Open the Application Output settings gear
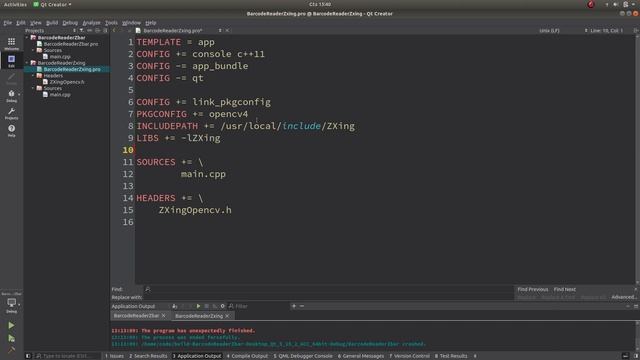The image size is (640, 360). pos(222,306)
